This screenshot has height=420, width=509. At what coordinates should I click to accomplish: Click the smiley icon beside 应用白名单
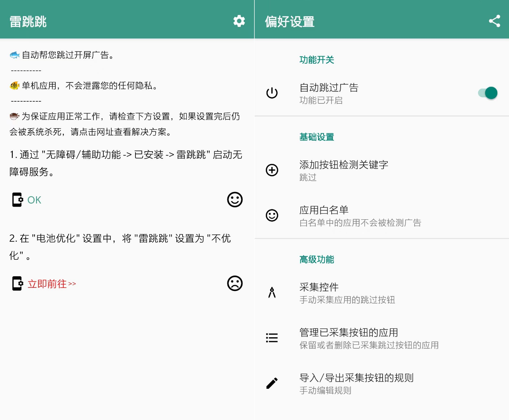tap(272, 215)
